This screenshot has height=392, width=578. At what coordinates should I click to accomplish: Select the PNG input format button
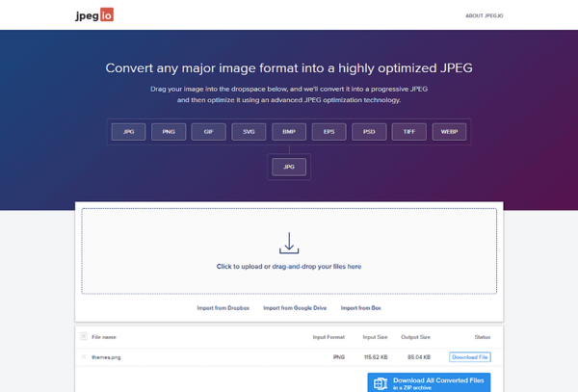pos(169,132)
